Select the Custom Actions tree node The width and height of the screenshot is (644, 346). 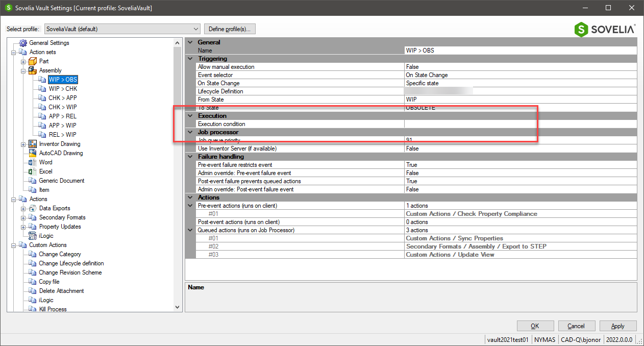click(48, 245)
